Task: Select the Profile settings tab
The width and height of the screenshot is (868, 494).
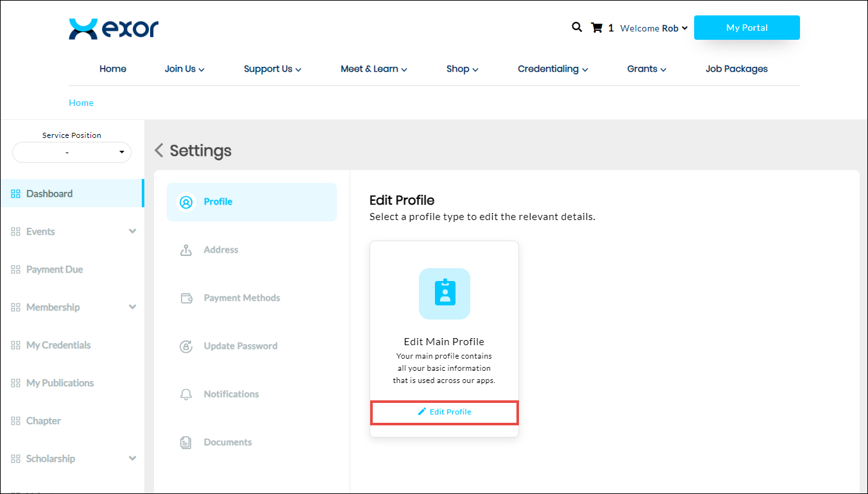Action: pos(251,202)
